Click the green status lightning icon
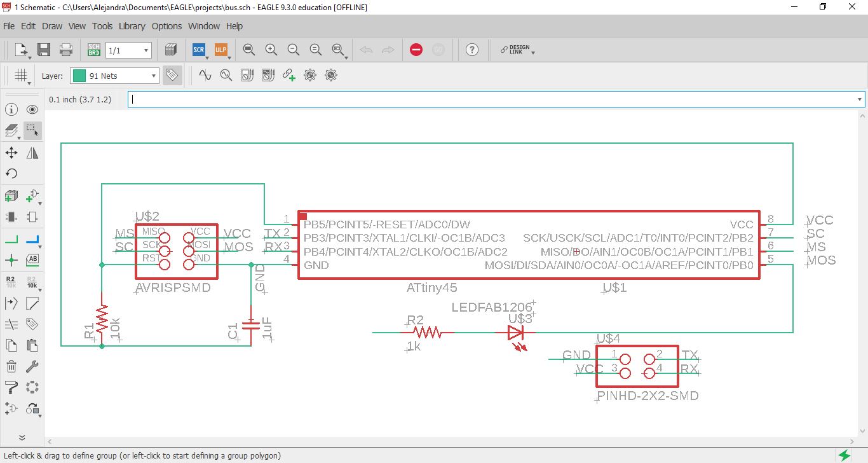 coord(844,455)
